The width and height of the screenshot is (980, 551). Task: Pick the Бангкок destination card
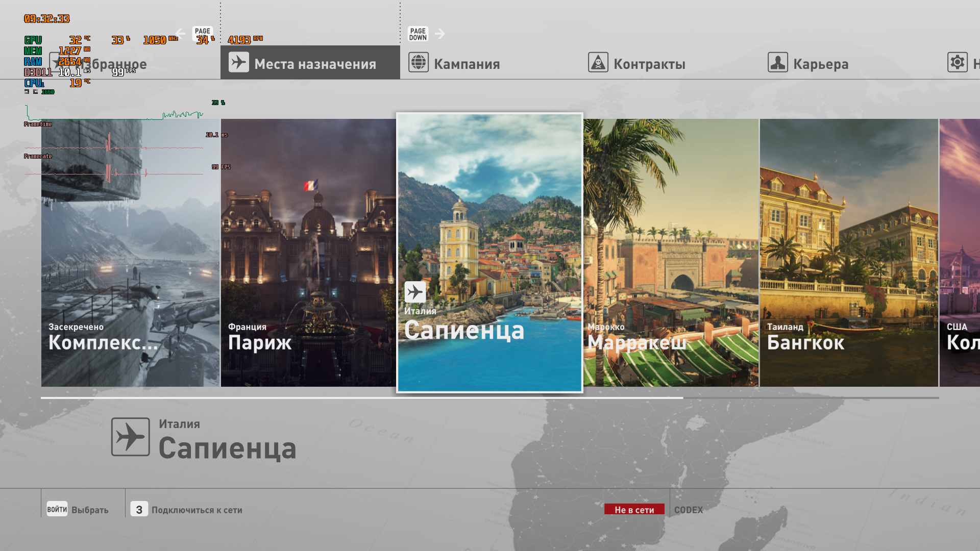[848, 253]
